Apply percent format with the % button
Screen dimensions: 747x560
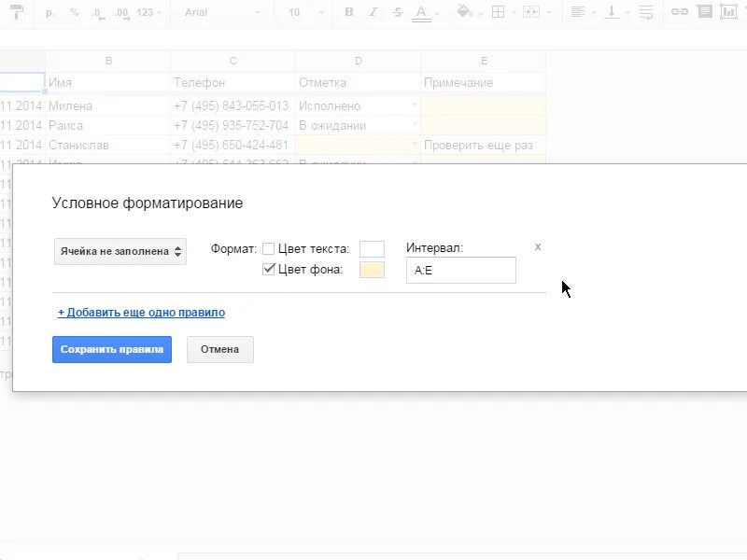point(75,12)
